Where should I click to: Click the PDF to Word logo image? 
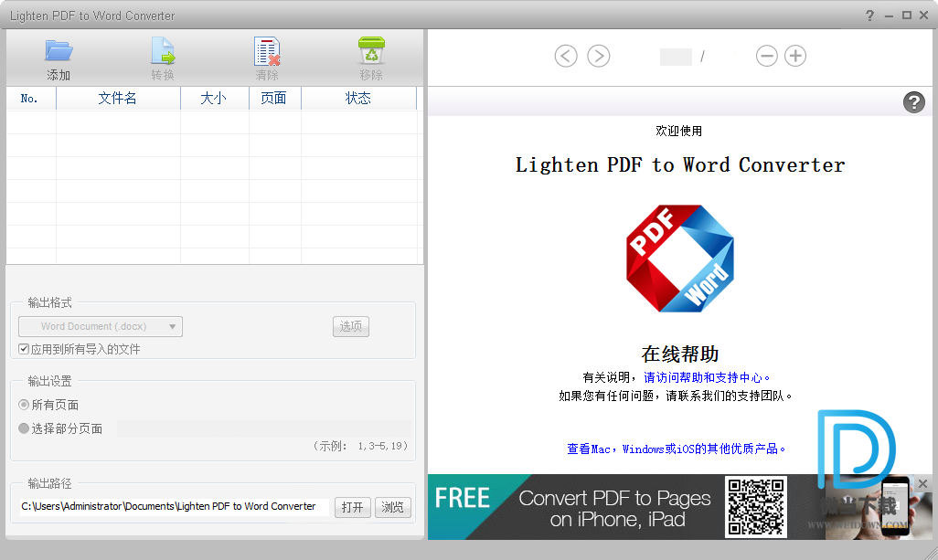[680, 259]
